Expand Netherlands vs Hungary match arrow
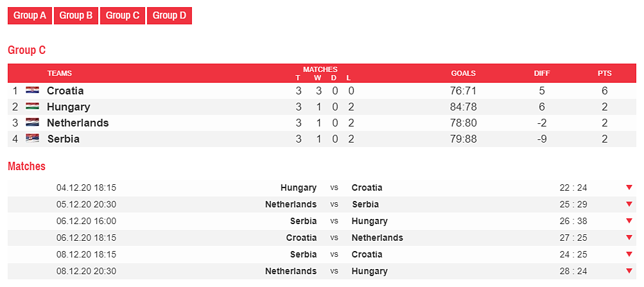The image size is (644, 287). pos(629,271)
